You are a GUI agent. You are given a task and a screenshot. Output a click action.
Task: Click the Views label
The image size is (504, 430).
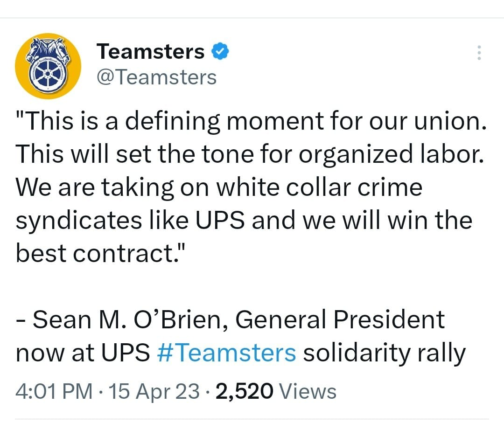coord(308,391)
